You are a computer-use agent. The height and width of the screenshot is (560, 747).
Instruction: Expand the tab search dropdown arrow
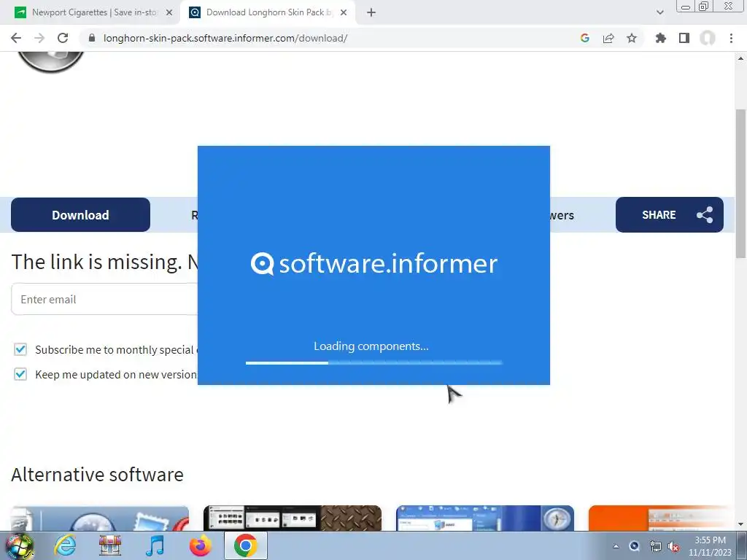(x=659, y=12)
